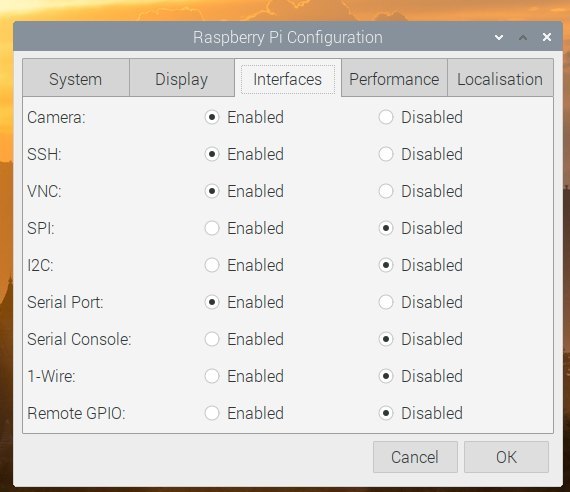
Task: Enable Remote GPIO
Action: point(244,413)
